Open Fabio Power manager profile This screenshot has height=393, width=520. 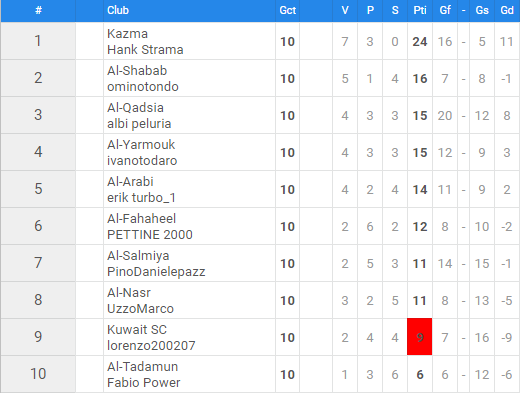pyautogui.click(x=143, y=383)
